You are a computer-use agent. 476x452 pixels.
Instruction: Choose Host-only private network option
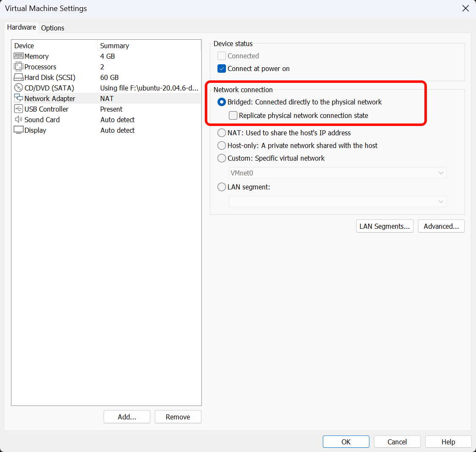click(x=222, y=145)
